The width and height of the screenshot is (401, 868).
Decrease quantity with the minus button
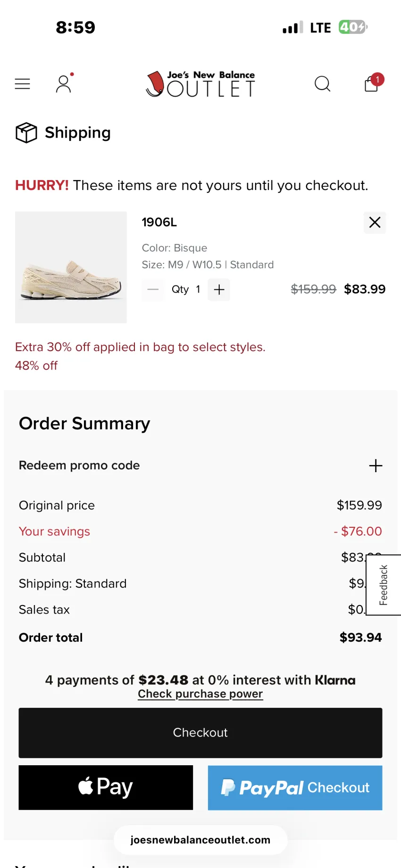coord(153,289)
